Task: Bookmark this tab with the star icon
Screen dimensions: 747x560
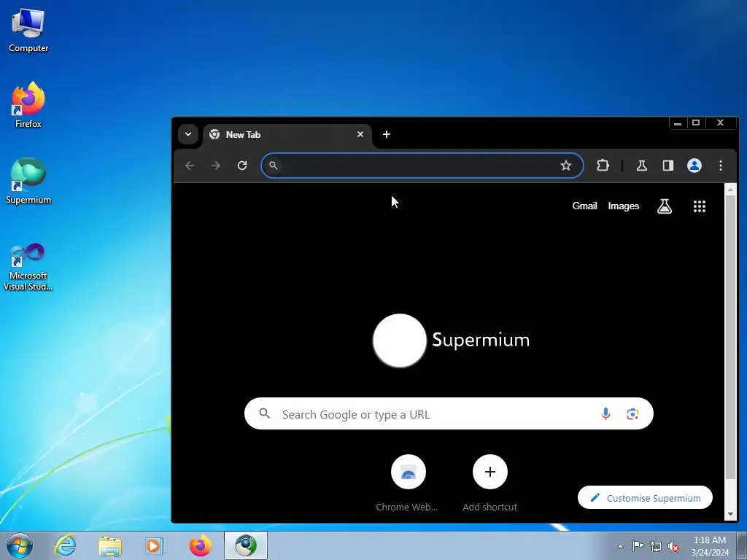Action: point(565,166)
